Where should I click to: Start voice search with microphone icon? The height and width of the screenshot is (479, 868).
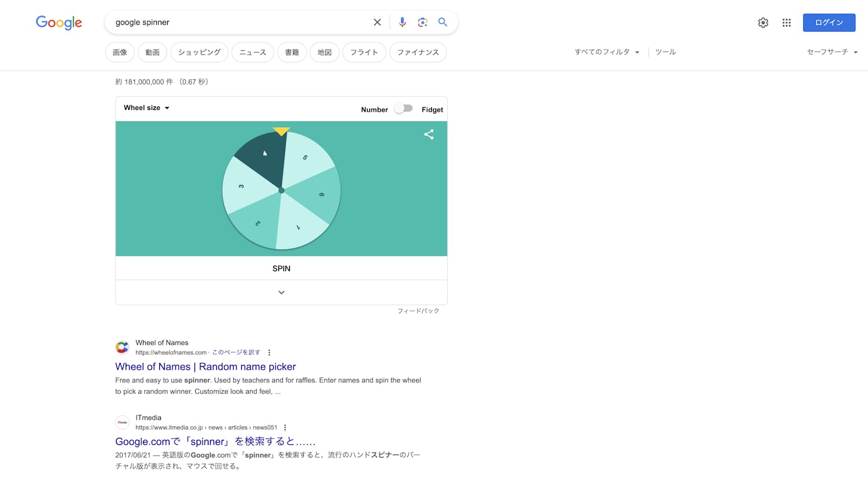[402, 22]
